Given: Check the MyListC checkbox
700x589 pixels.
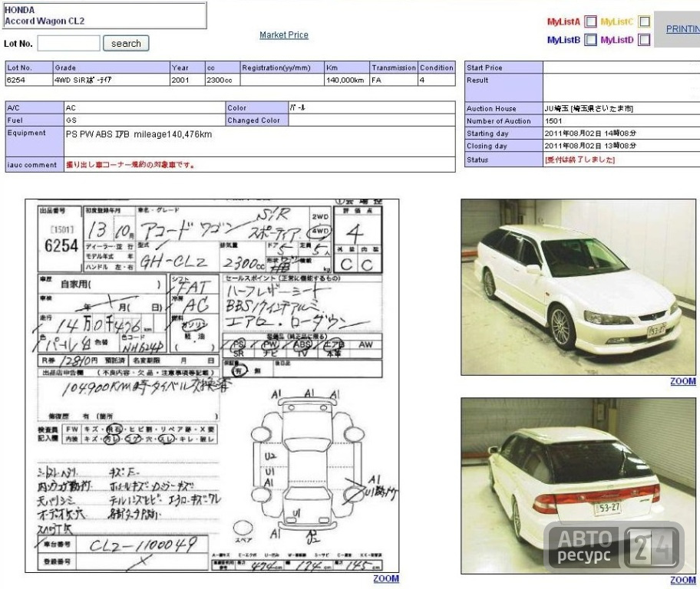Looking at the screenshot, I should (x=644, y=21).
